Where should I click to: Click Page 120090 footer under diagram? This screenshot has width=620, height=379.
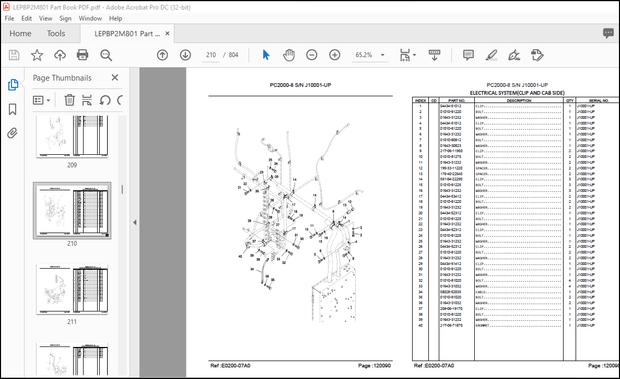point(374,366)
